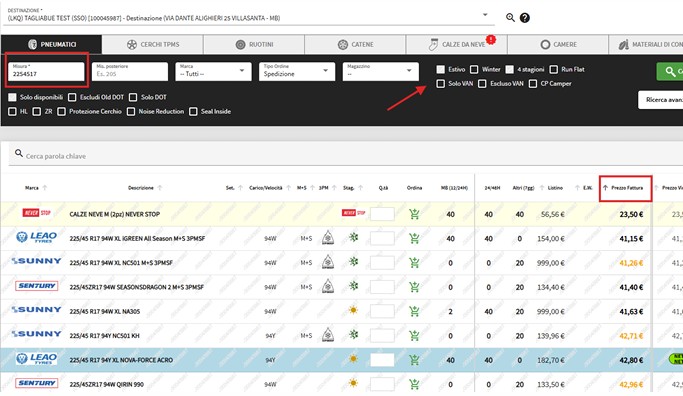Image resolution: width=683 pixels, height=396 pixels.
Task: Open the CALZE DA NEVE tab
Action: click(x=457, y=44)
